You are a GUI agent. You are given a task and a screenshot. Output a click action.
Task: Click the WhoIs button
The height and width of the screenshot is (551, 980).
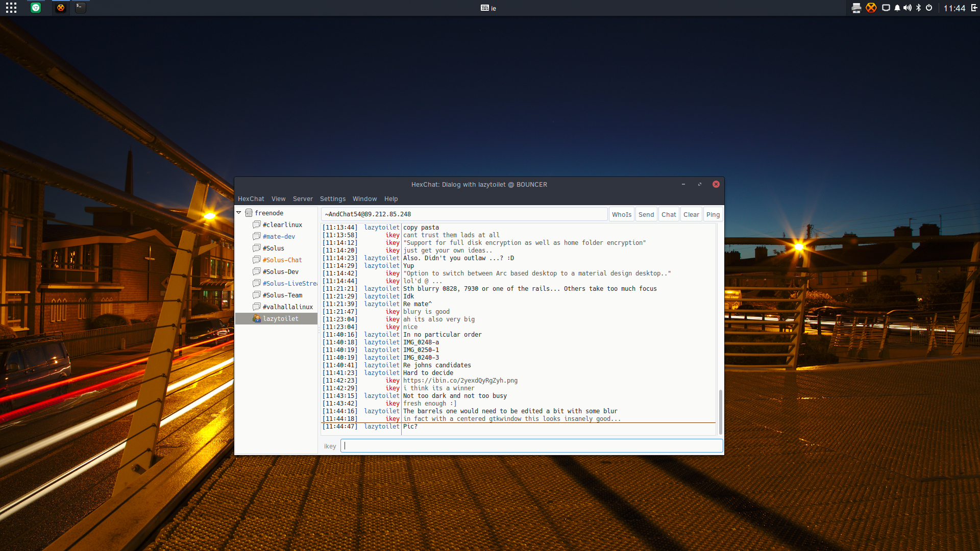point(622,214)
